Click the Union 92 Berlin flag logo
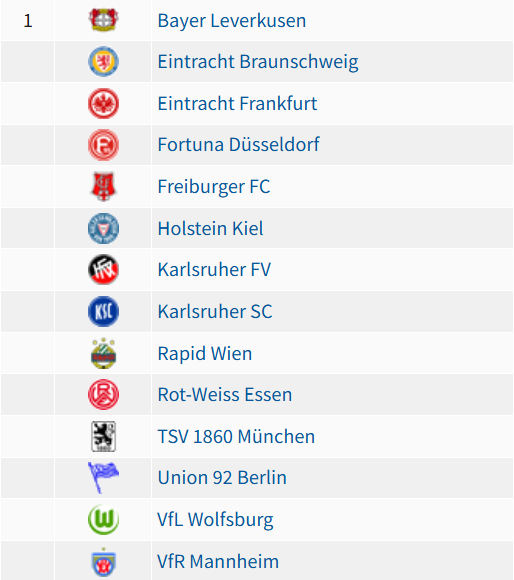 [x=104, y=478]
